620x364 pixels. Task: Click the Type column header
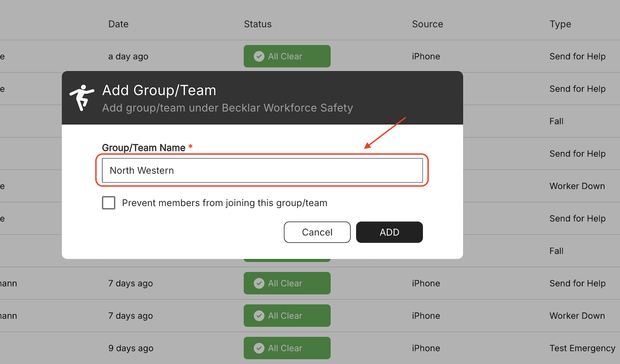(x=560, y=24)
